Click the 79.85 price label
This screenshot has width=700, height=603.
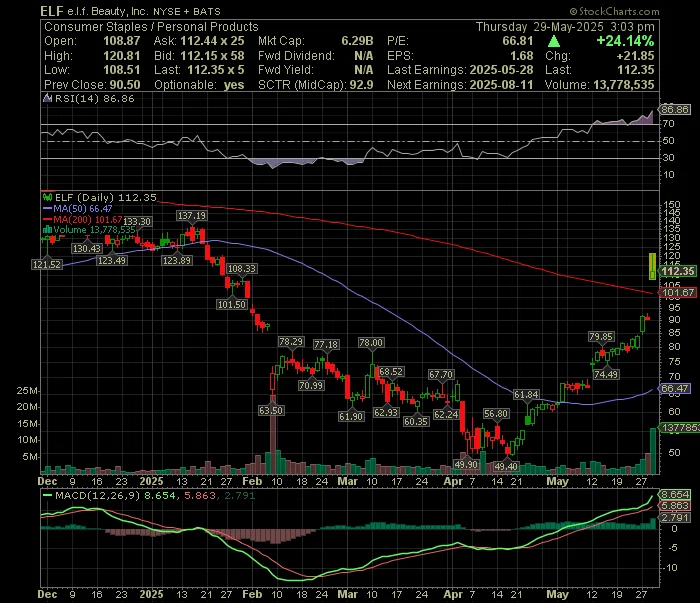click(x=601, y=337)
